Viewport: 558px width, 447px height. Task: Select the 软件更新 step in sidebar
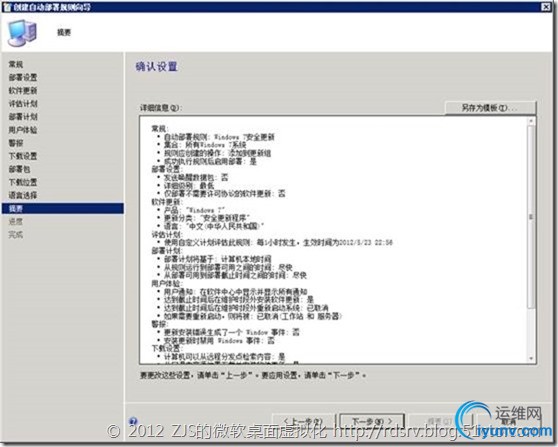coord(23,90)
